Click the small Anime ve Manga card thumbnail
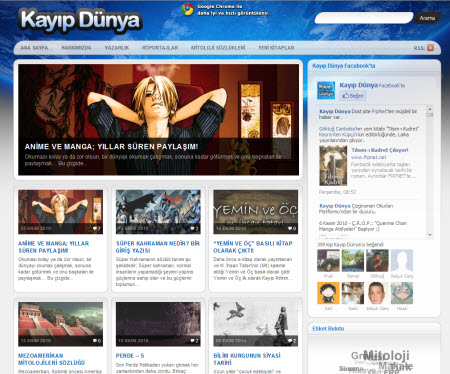Screen dimensions: 450x374 (x=60, y=212)
